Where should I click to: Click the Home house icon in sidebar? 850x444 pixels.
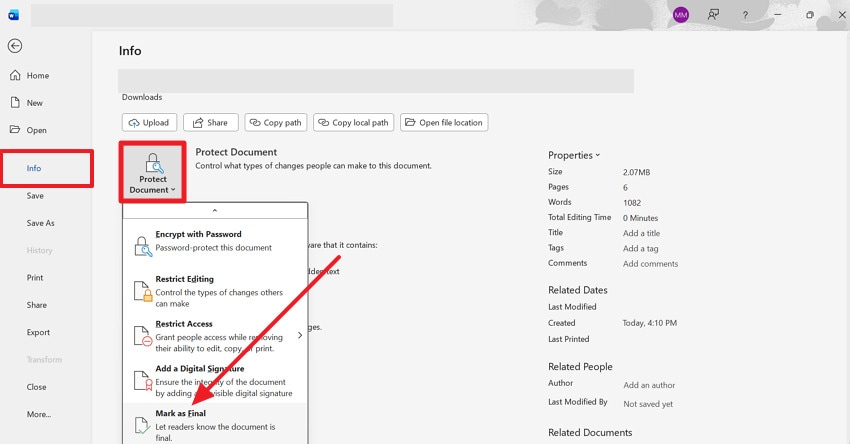pos(15,75)
